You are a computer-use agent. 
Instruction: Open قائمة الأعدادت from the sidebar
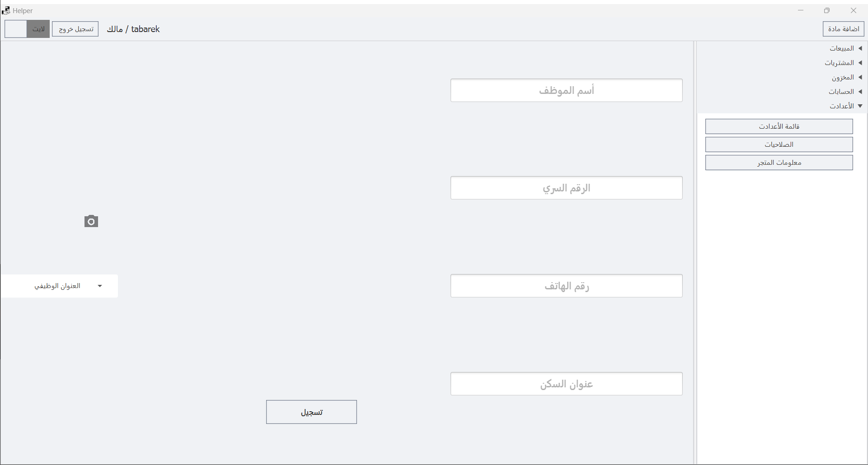(779, 126)
